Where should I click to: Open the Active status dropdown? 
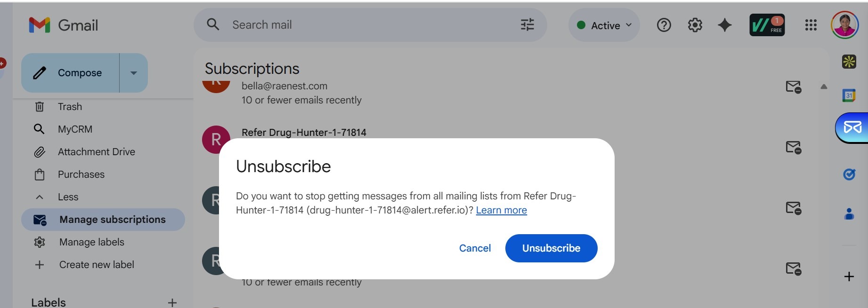point(604,25)
